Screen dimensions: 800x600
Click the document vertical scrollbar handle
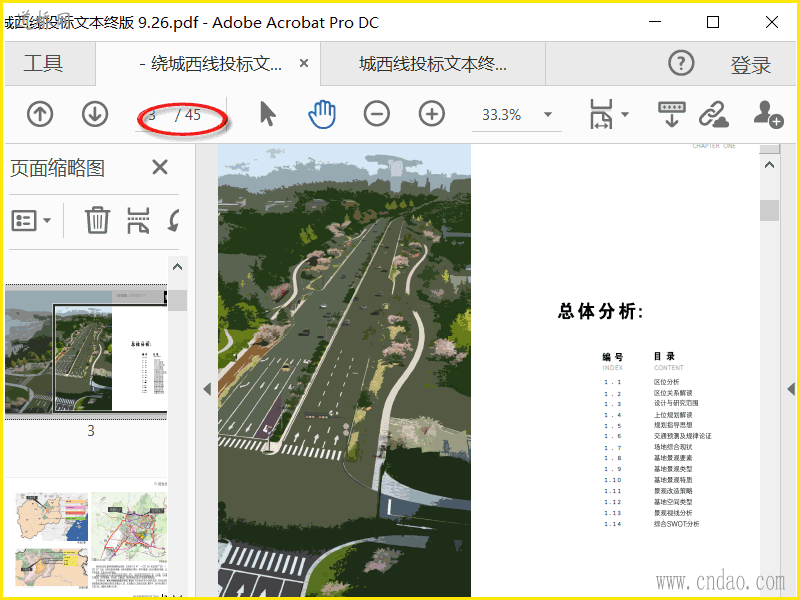point(769,210)
